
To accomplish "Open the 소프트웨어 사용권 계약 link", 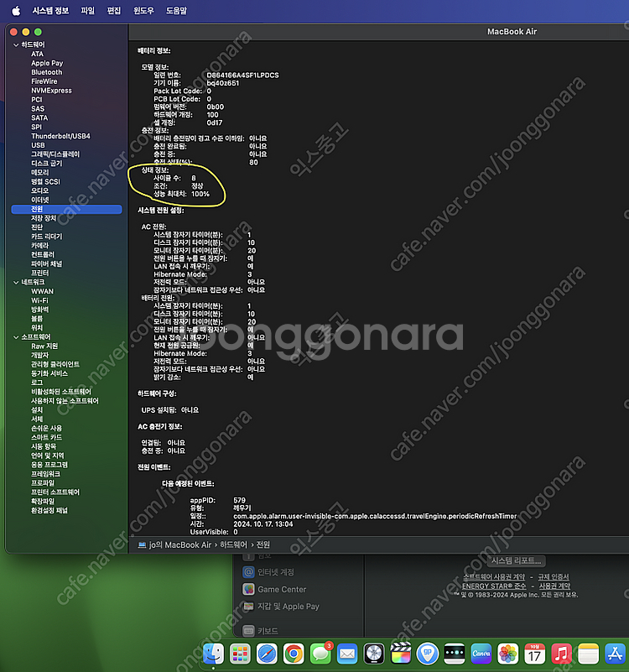I will [494, 577].
